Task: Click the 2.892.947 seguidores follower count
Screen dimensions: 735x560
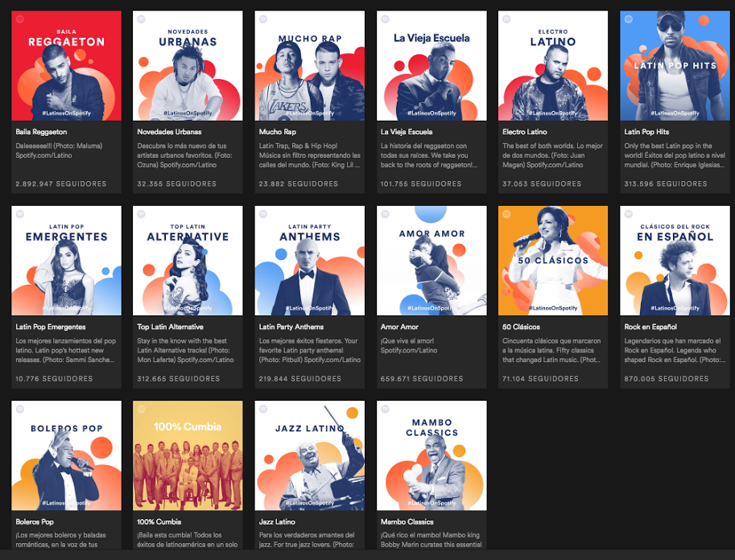Action: click(x=60, y=184)
